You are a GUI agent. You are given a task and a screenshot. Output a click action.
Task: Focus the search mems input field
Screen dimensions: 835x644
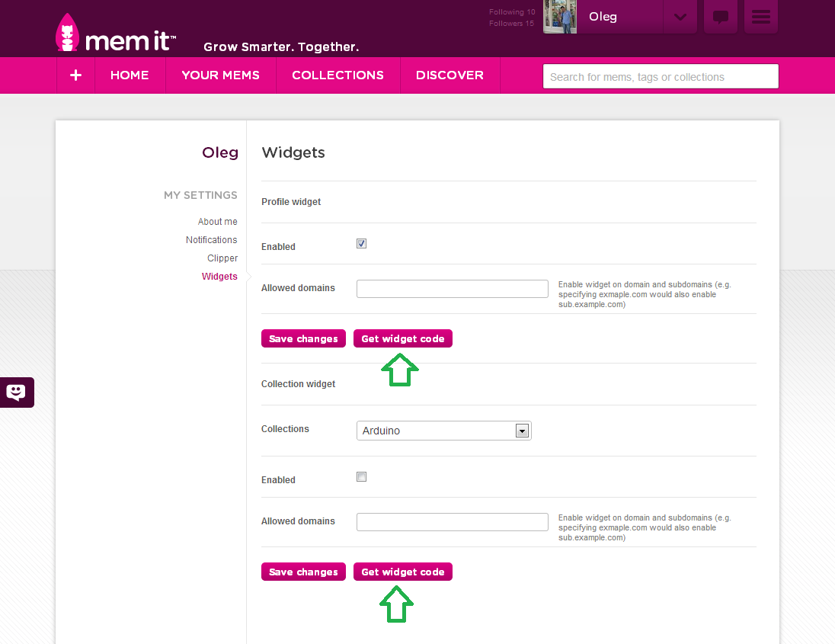coord(661,76)
